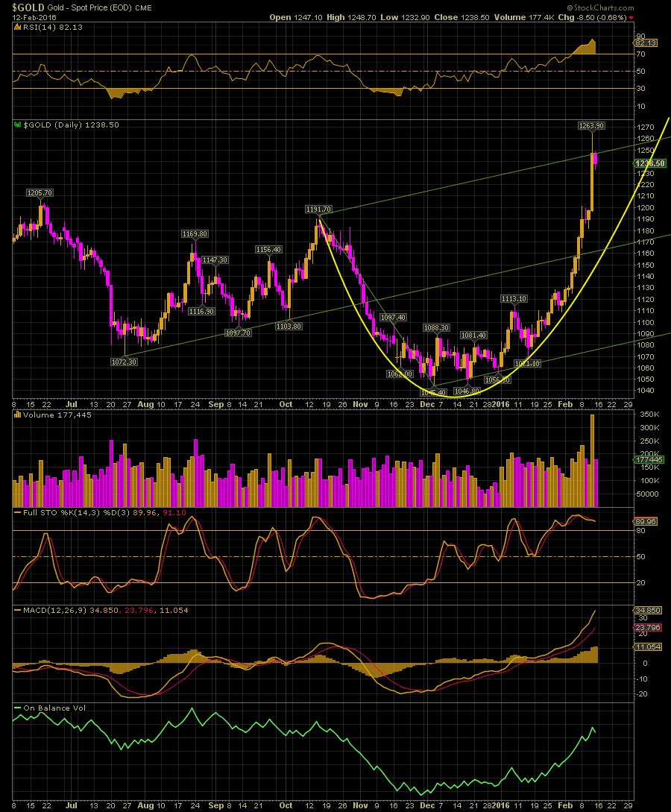Click the 177445 volume value tag
The width and height of the screenshot is (671, 812).
tap(646, 460)
